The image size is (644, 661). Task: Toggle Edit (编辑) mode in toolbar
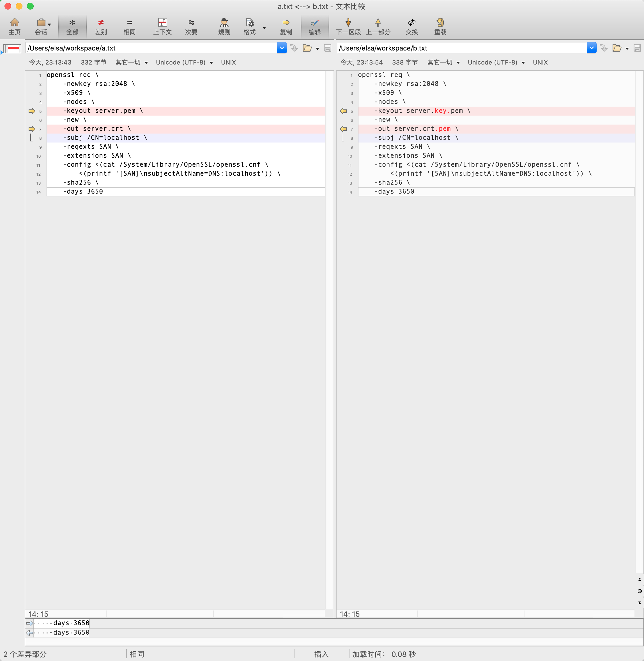[314, 26]
